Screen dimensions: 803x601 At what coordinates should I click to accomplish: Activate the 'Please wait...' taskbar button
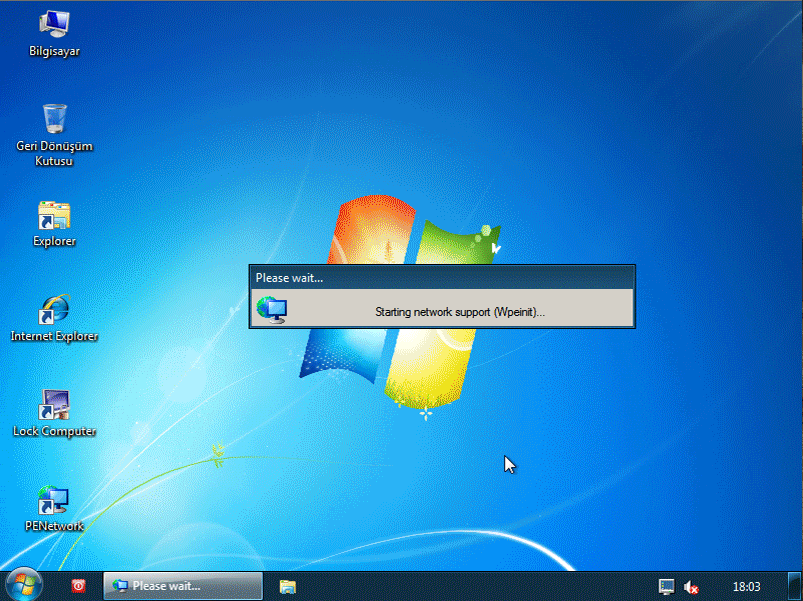[x=183, y=586]
